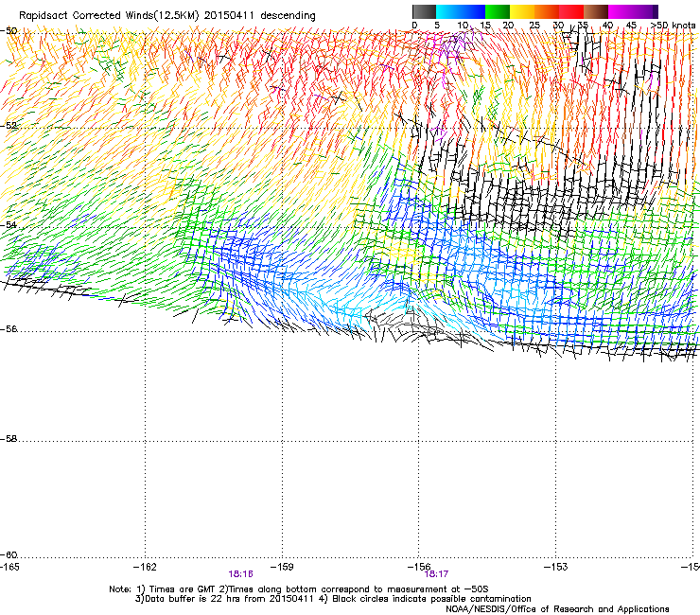Click the '-153' longitude axis label
Screen dimensions: 700x615
tap(556, 567)
